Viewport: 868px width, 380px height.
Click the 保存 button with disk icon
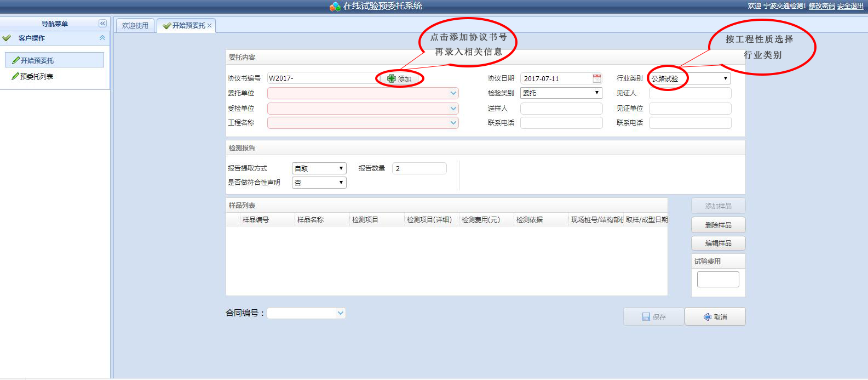tap(654, 317)
